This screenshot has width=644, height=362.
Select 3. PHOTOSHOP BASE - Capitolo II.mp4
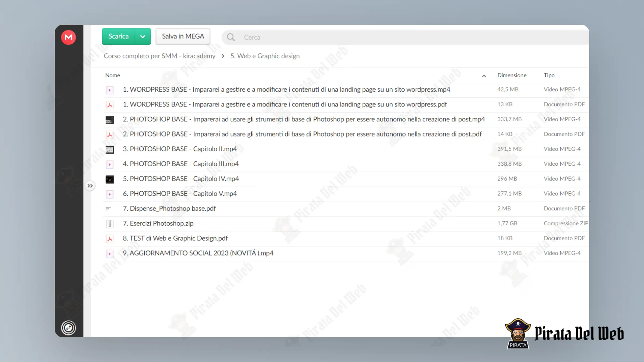(180, 149)
